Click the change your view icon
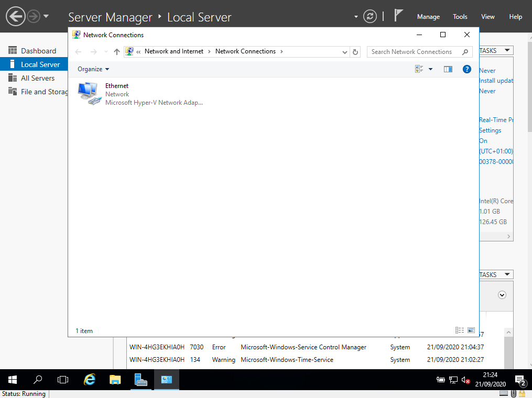 point(419,69)
